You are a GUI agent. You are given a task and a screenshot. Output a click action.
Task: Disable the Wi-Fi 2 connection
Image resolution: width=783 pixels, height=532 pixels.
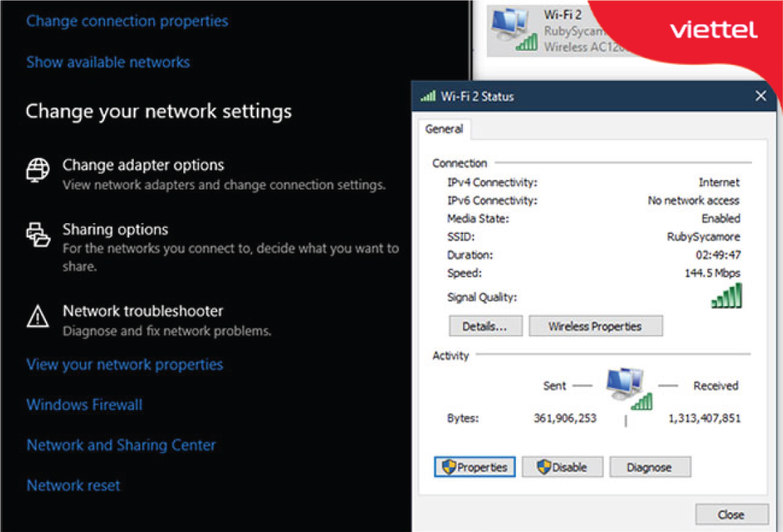[x=562, y=467]
